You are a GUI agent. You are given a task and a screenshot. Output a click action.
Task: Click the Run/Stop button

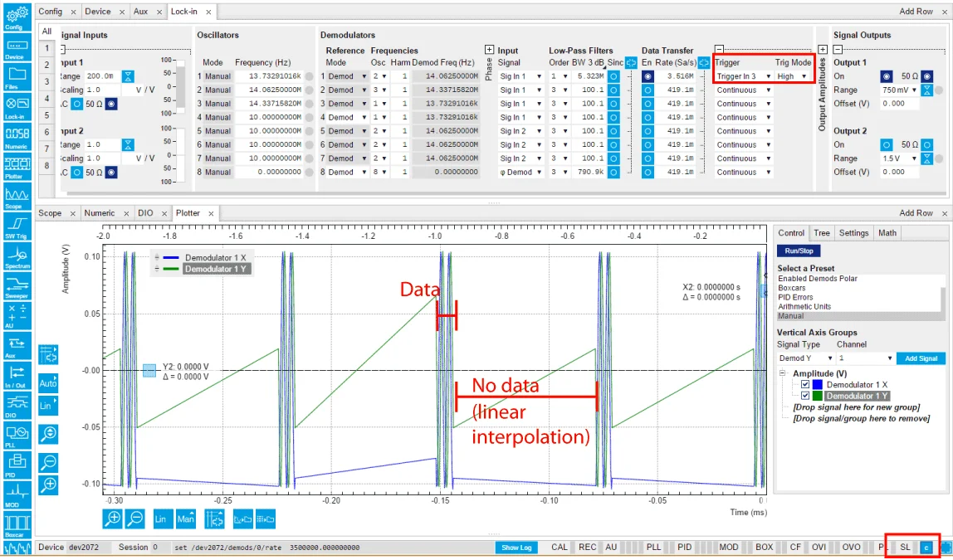click(799, 251)
